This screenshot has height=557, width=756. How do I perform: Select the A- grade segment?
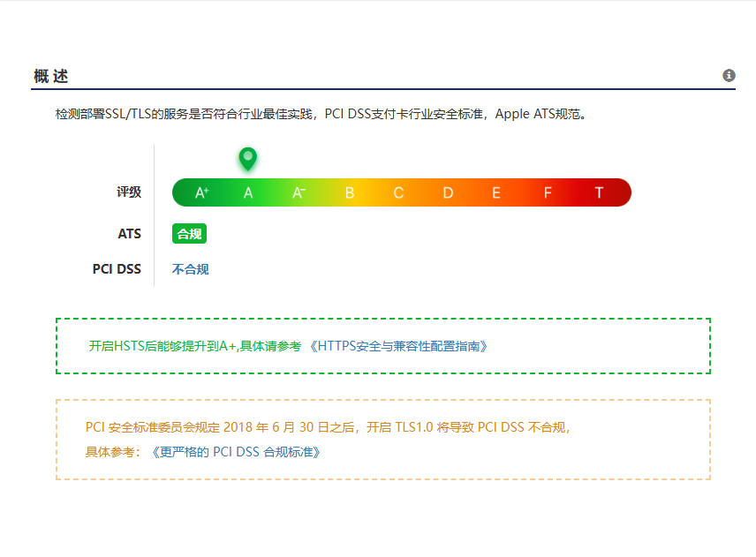(299, 192)
